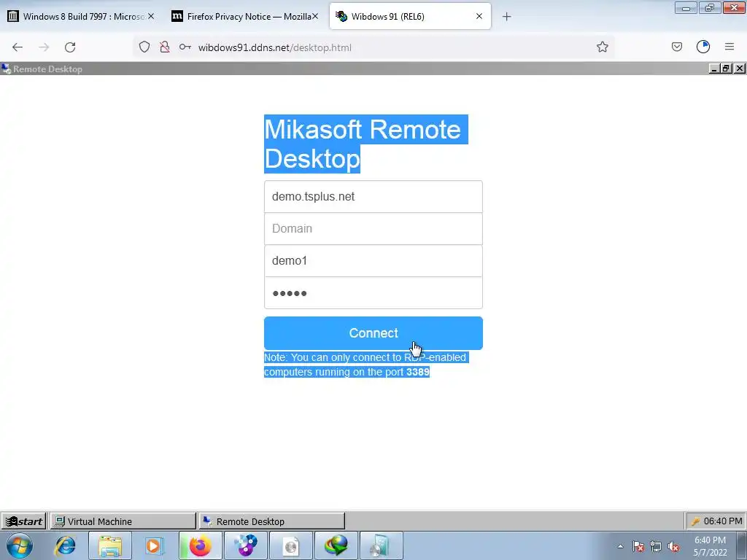
Task: Open Internet Download Manager taskbar icon
Action: pos(336,545)
